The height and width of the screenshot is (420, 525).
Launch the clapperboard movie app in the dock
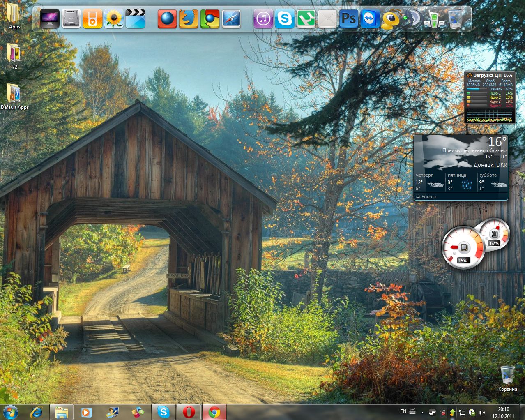click(135, 19)
